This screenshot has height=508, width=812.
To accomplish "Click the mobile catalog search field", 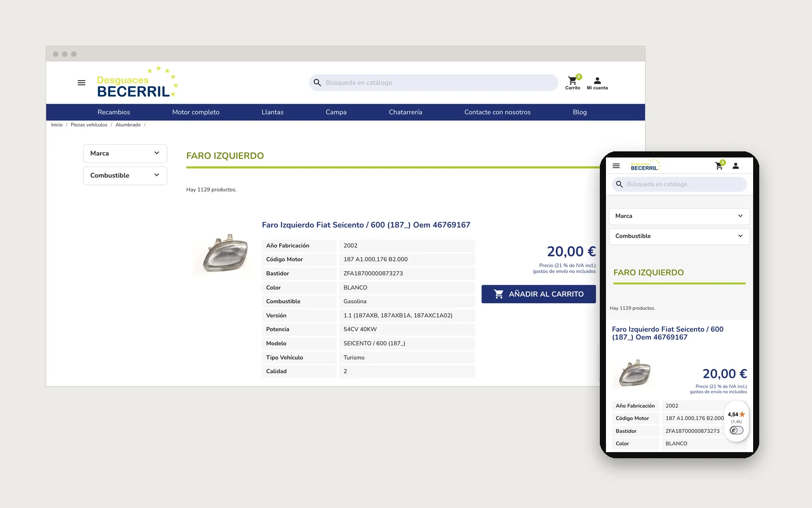I will point(680,184).
